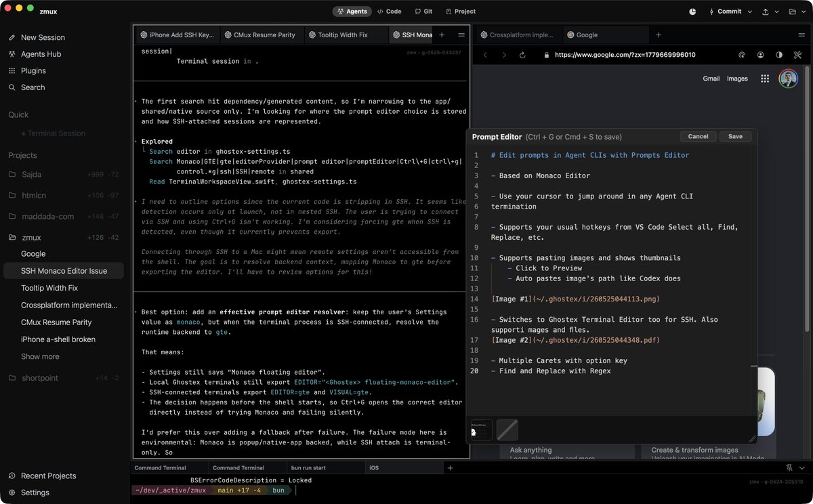
Task: Click the usage pie chart icon
Action: (x=692, y=12)
